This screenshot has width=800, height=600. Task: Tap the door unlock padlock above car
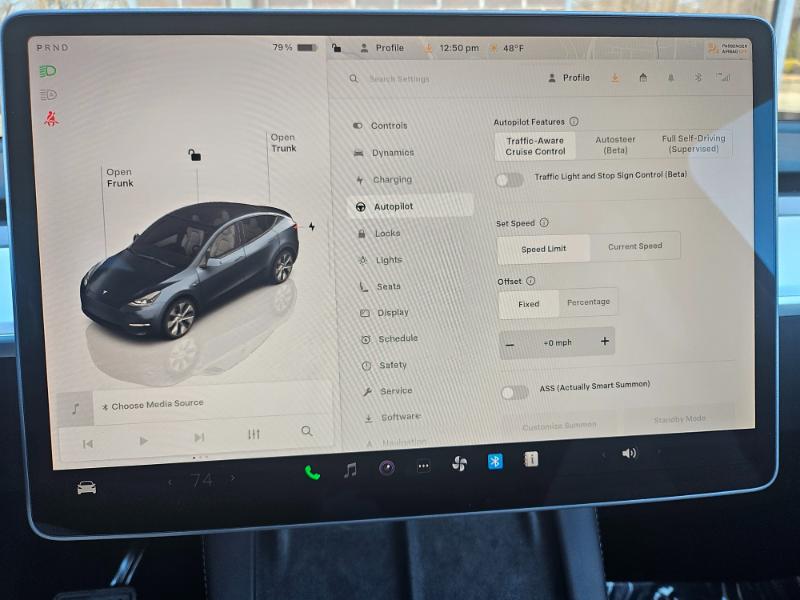194,155
